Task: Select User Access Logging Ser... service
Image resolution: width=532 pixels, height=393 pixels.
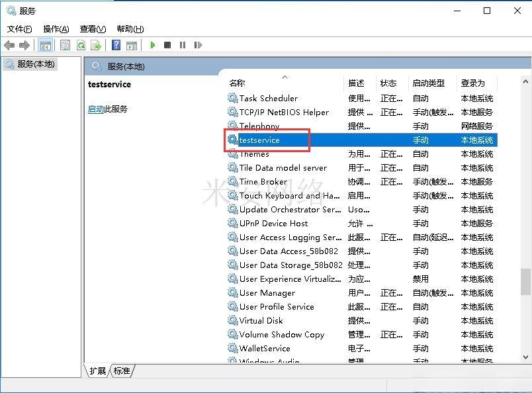Action: (x=362, y=238)
